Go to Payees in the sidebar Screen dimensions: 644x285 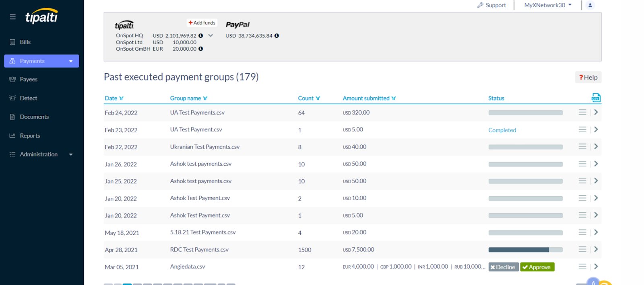click(x=29, y=80)
